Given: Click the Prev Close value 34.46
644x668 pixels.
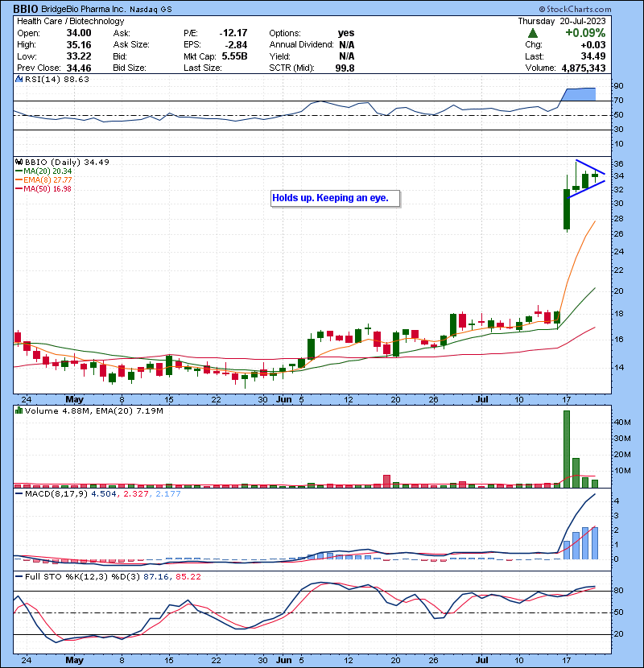Looking at the screenshot, I should (79, 68).
